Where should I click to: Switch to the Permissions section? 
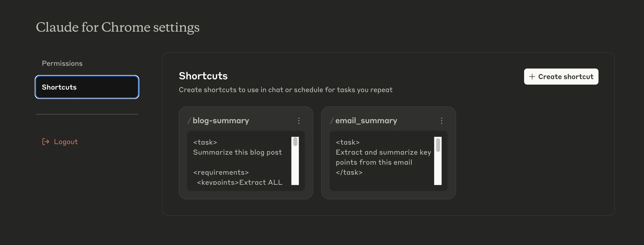pos(62,64)
